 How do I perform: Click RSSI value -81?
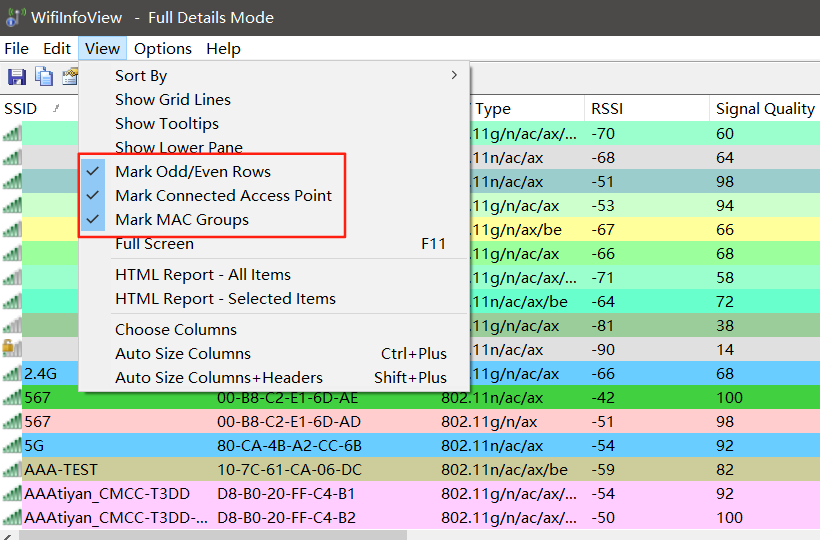coord(602,325)
